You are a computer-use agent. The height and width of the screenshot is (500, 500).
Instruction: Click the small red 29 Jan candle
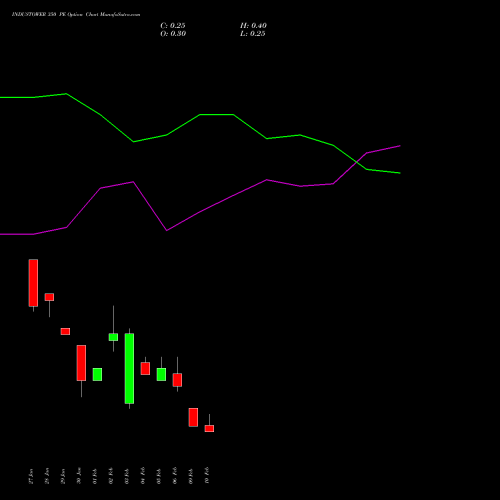click(65, 331)
